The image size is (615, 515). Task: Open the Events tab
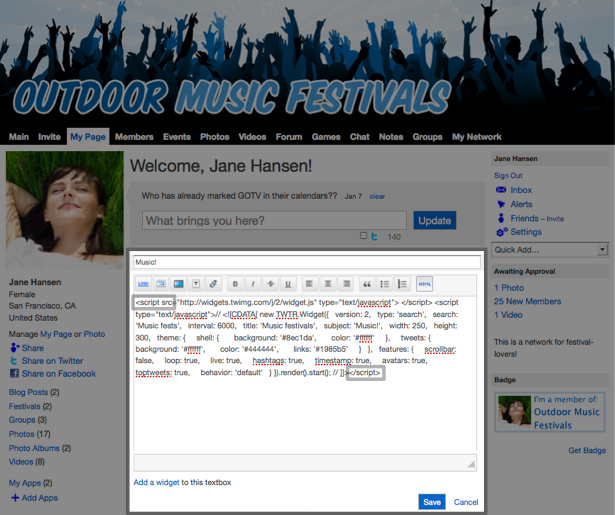point(177,137)
